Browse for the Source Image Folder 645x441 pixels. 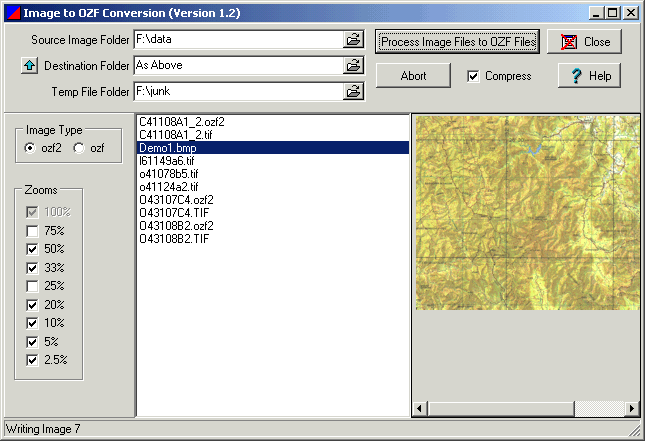pyautogui.click(x=353, y=40)
